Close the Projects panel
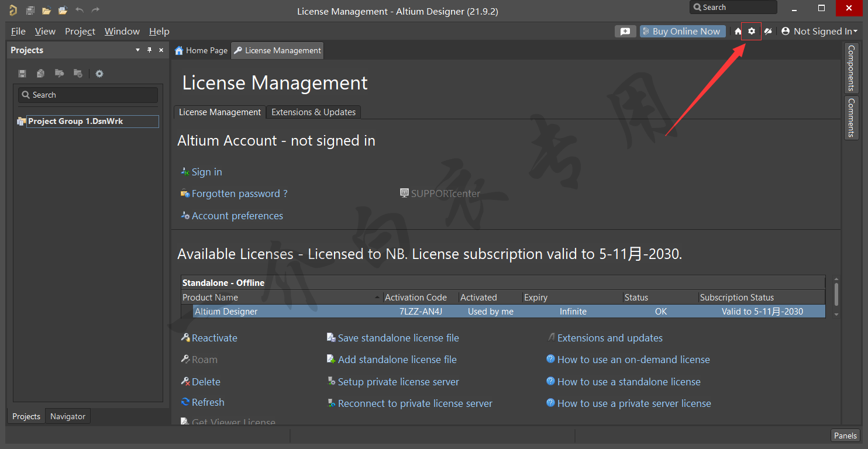The height and width of the screenshot is (449, 868). pos(161,50)
